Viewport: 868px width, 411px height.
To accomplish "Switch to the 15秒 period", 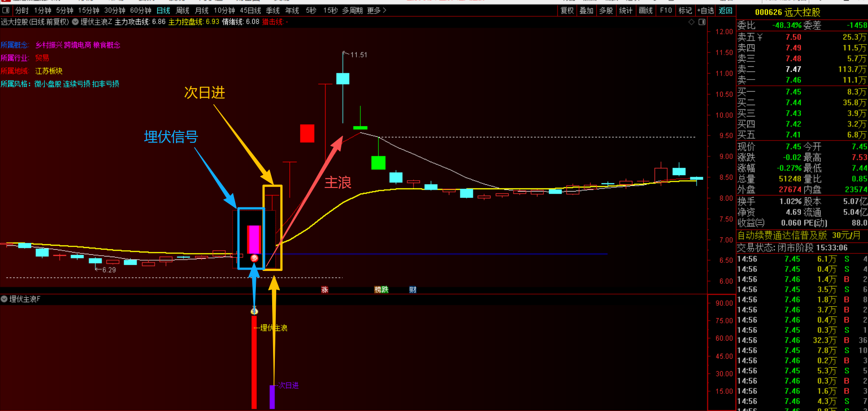I will [x=330, y=10].
